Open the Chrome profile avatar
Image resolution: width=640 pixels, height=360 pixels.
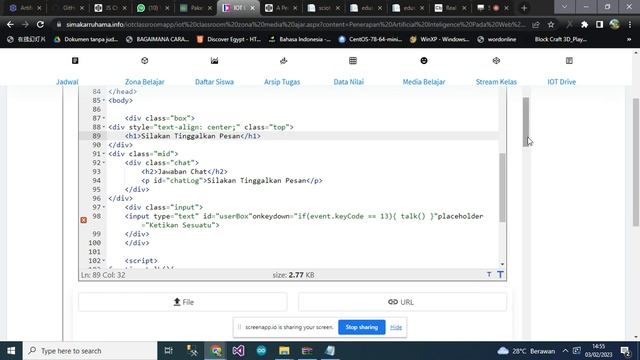pos(614,24)
